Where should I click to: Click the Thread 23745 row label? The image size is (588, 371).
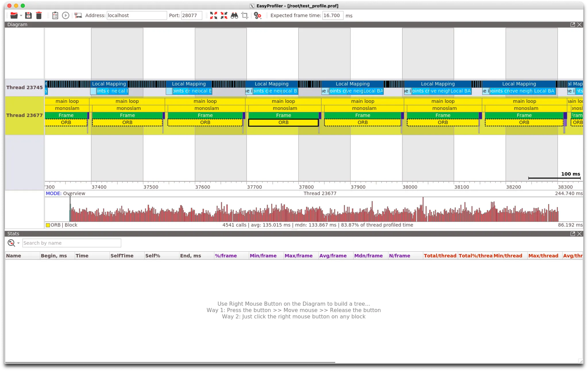24,87
